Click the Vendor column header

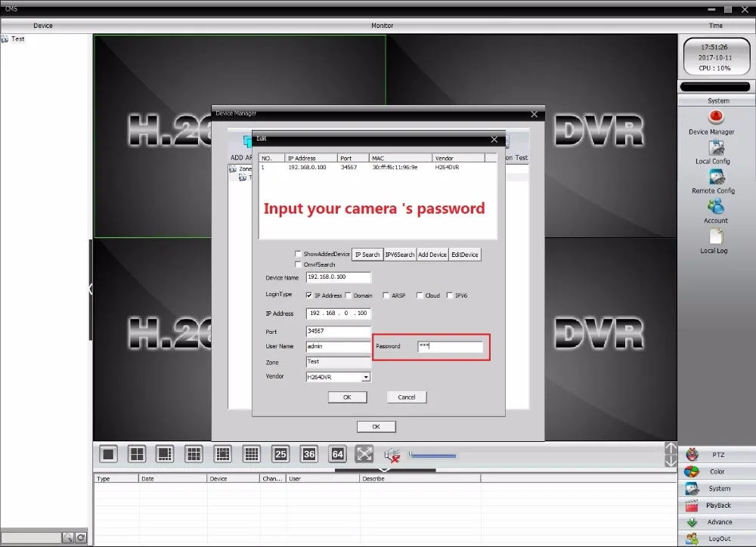pos(458,158)
